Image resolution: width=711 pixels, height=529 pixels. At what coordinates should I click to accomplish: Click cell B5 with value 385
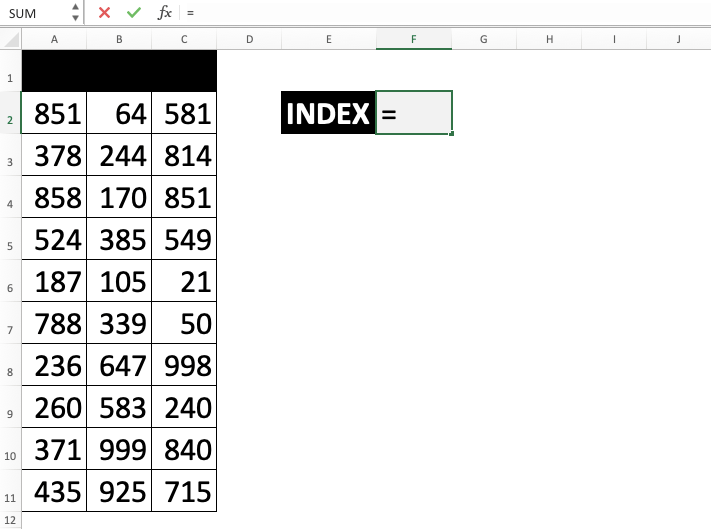[119, 239]
